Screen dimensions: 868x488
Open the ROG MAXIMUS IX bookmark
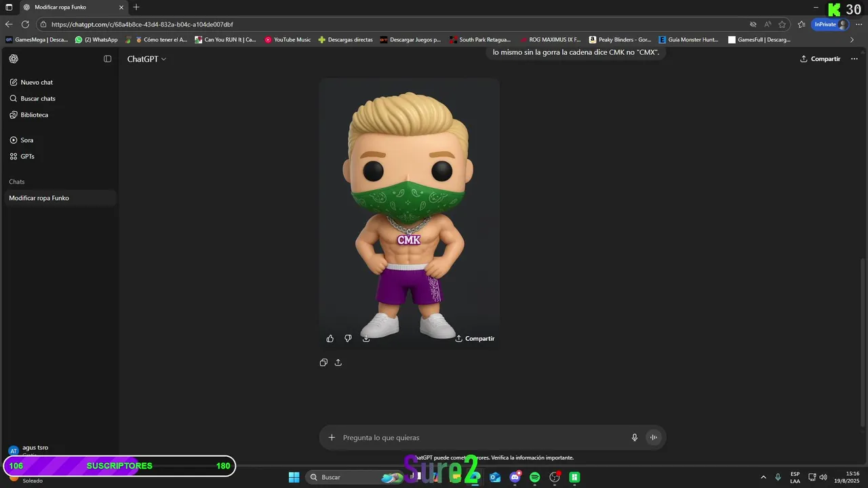coord(549,40)
